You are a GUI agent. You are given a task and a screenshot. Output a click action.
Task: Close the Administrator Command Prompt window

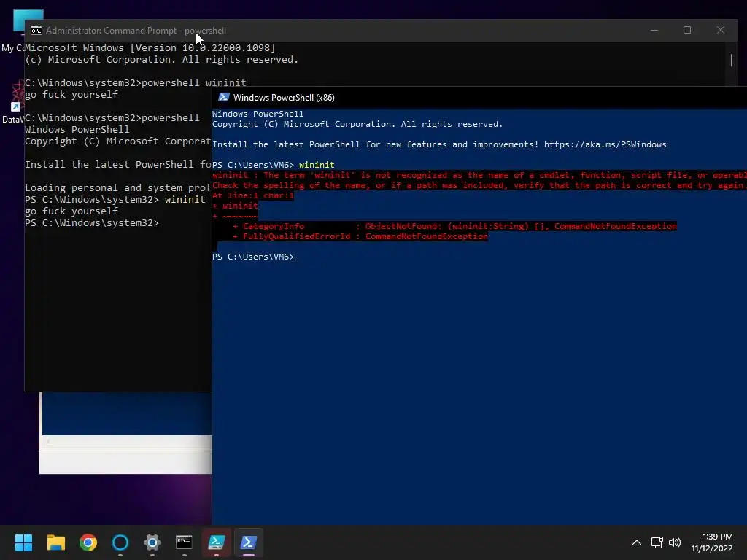[721, 30]
